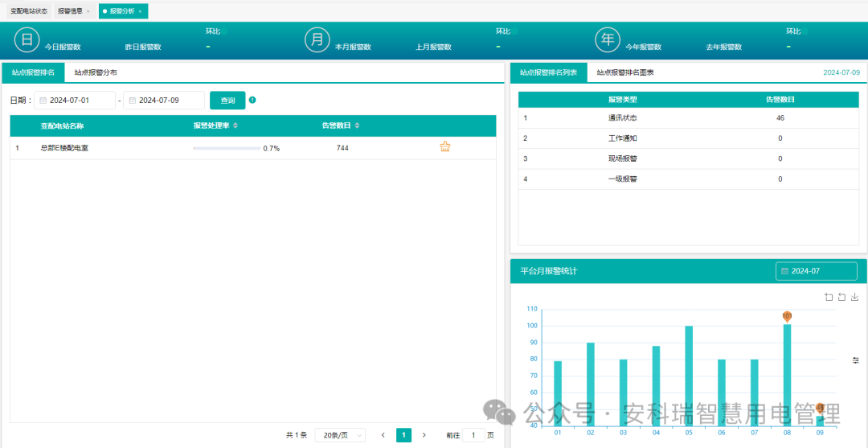
Task: Click the 平台月报警统计 panel title
Action: coord(549,271)
